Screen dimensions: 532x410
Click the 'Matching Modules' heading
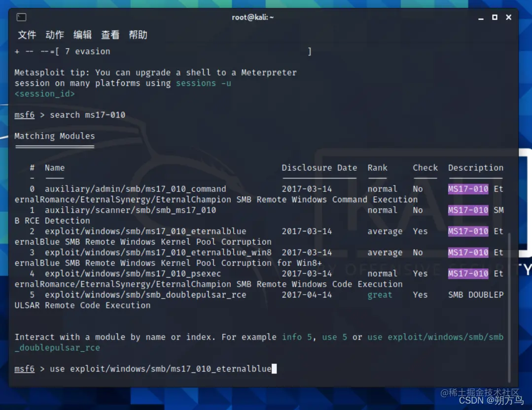point(55,136)
